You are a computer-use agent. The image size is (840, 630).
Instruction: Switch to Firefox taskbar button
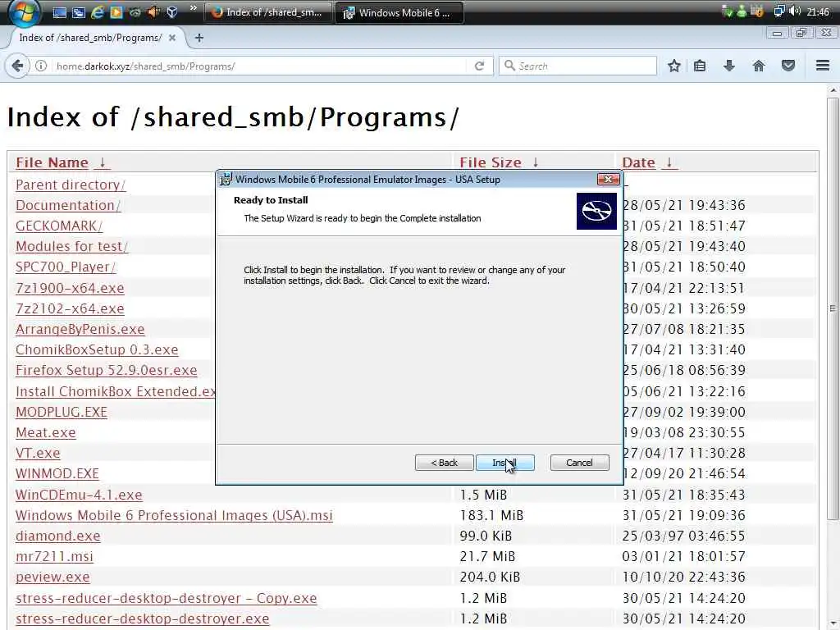[268, 12]
